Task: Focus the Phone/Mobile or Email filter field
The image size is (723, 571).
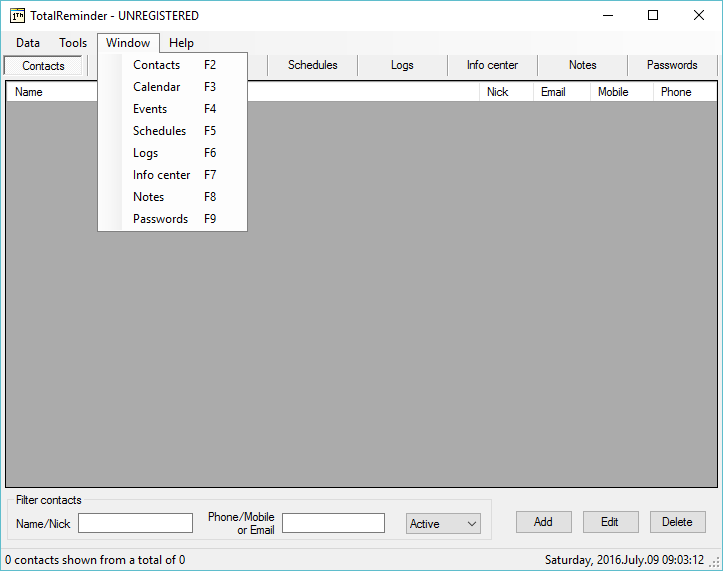Action: (x=333, y=523)
